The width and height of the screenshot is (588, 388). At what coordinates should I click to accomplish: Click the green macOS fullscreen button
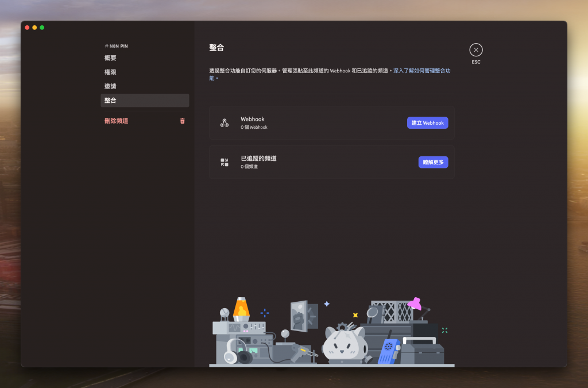pyautogui.click(x=42, y=28)
